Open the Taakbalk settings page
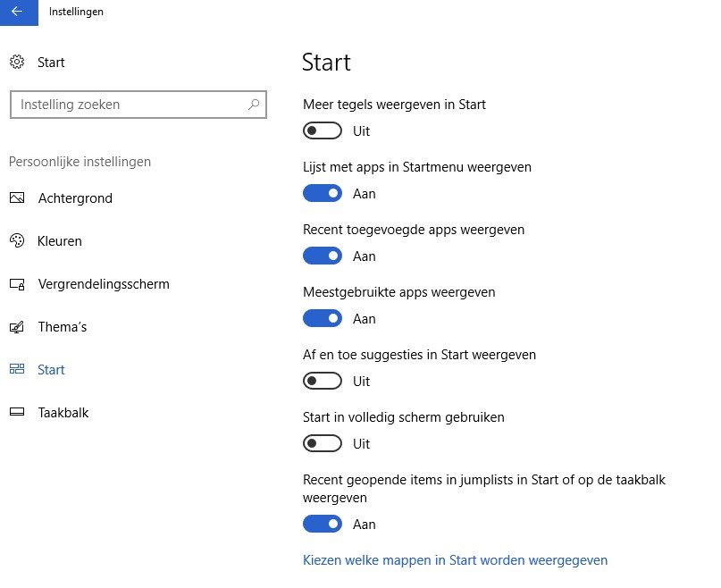Screen dimensions: 721x588 63,413
